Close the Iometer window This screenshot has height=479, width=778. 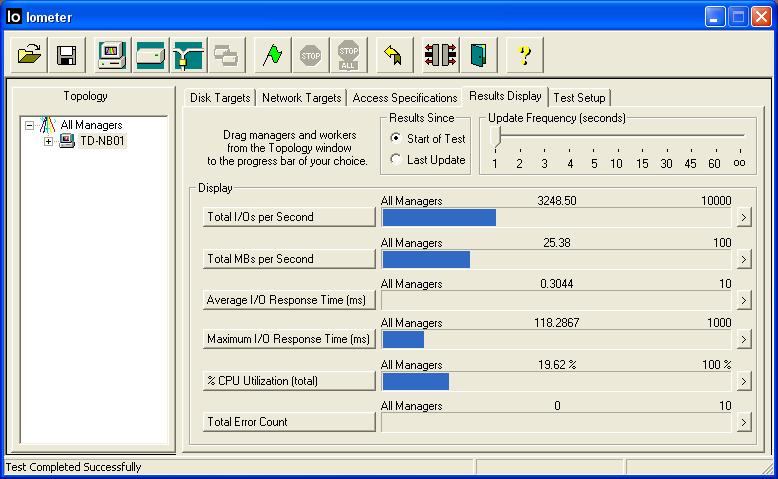pyautogui.click(x=761, y=17)
